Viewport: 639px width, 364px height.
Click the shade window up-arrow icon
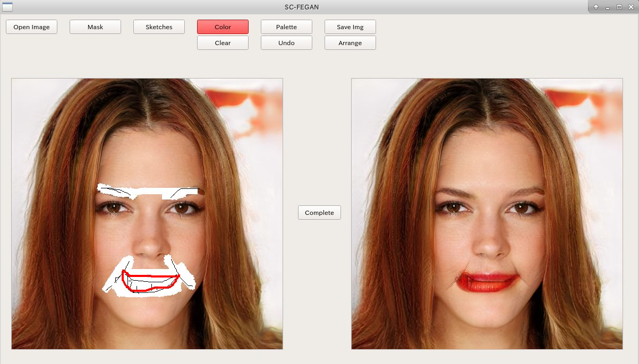pos(597,7)
